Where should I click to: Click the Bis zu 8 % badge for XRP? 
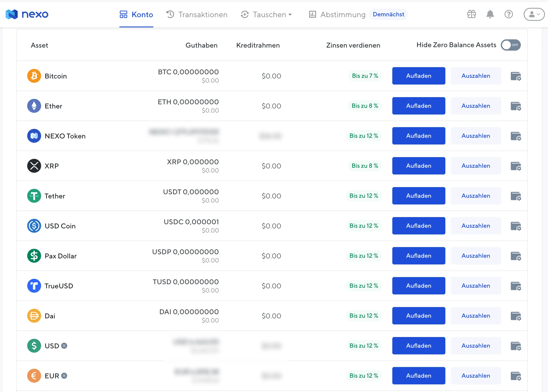pos(365,166)
